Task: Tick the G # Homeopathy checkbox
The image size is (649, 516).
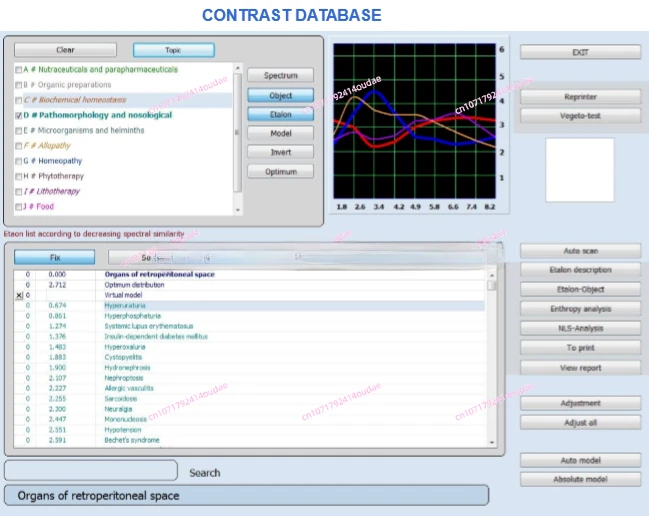Action: (x=18, y=161)
